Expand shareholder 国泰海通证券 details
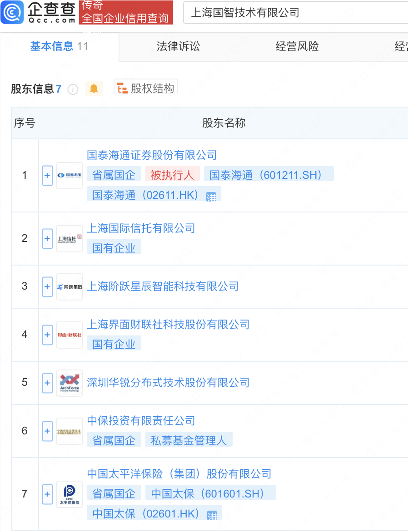Screen dimensions: 408x532 (47, 175)
